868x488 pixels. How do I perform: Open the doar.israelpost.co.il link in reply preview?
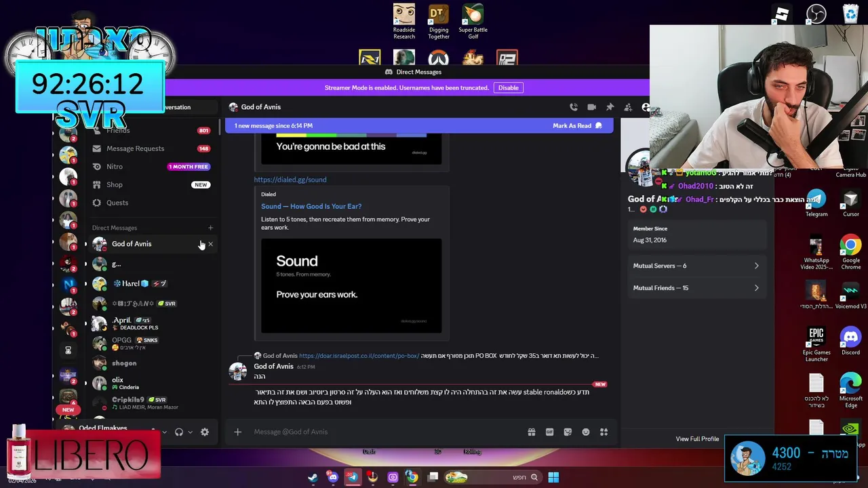359,356
